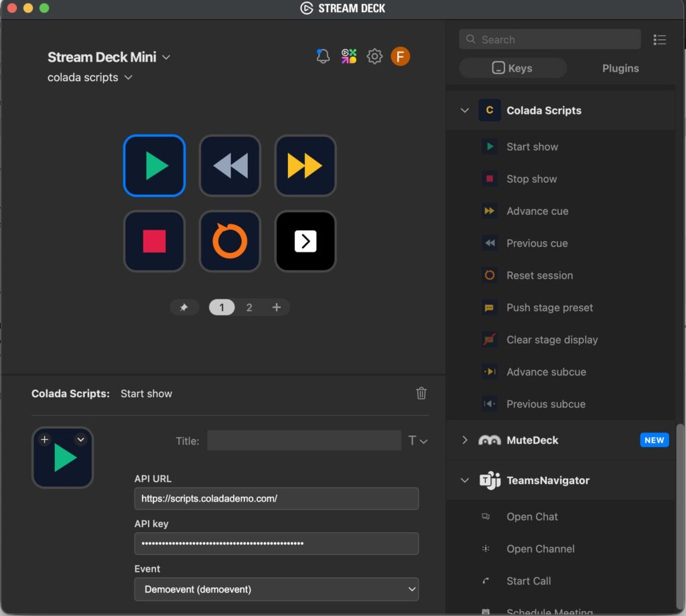Click the Reset session icon in list
Image resolution: width=686 pixels, height=616 pixels.
pyautogui.click(x=490, y=275)
